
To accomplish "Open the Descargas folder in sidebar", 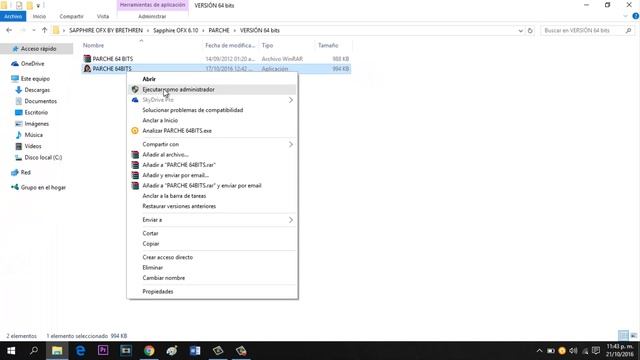I will pyautogui.click(x=37, y=90).
